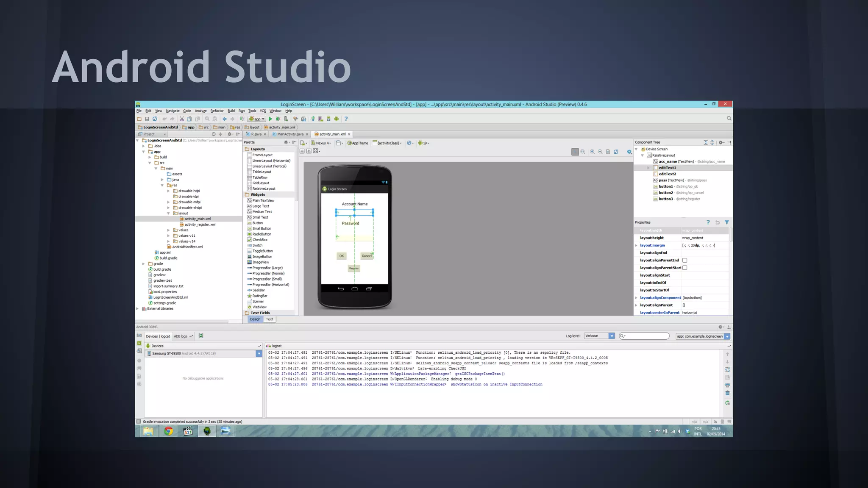The image size is (868, 488).
Task: Toggle the Properties filter funnel icon
Action: tap(727, 222)
